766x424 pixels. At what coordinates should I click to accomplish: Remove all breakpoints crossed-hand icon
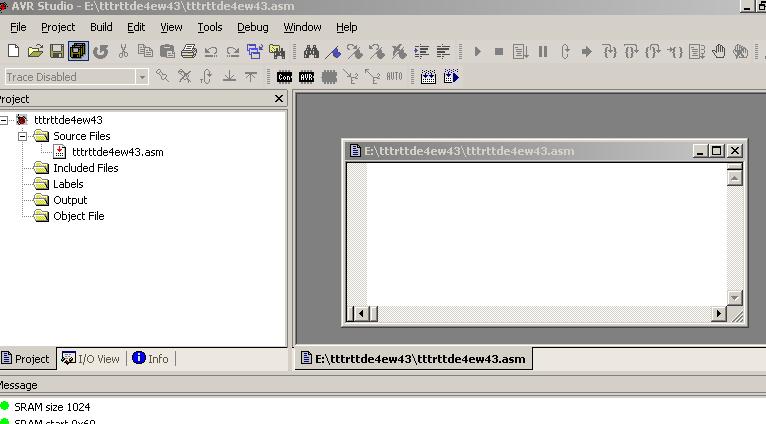tap(741, 51)
